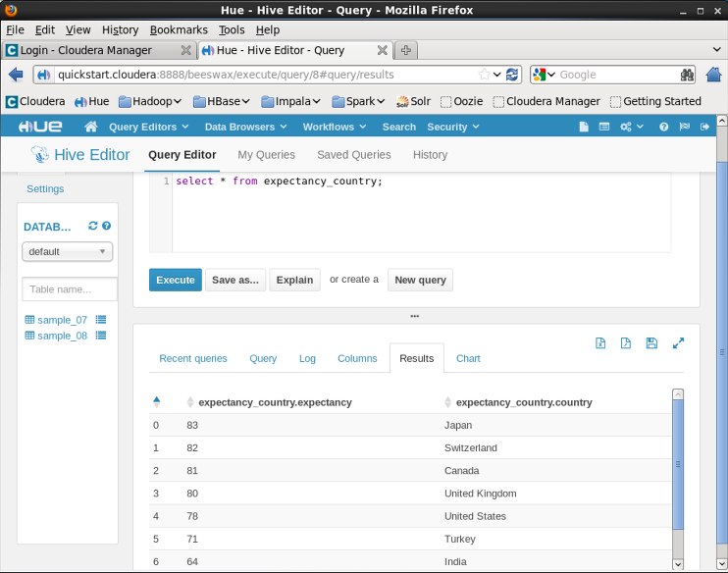The width and height of the screenshot is (728, 573).
Task: Switch to the Saved Queries tab
Action: point(354,155)
